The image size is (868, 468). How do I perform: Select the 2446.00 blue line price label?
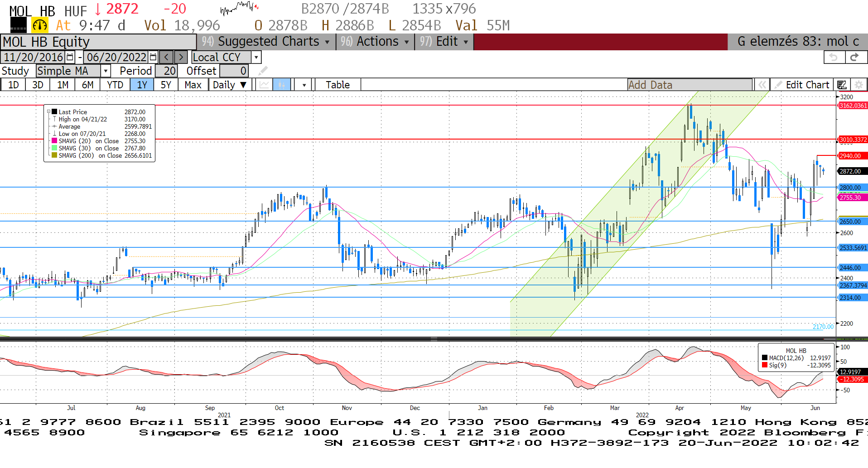pyautogui.click(x=853, y=268)
